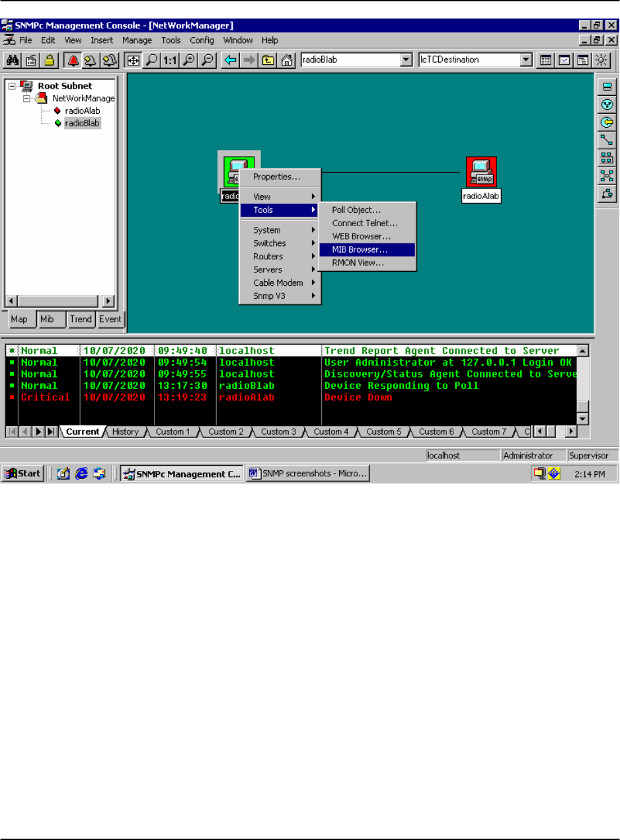Click the go-to-parent folder icon
The height and width of the screenshot is (840, 620).
point(268,60)
